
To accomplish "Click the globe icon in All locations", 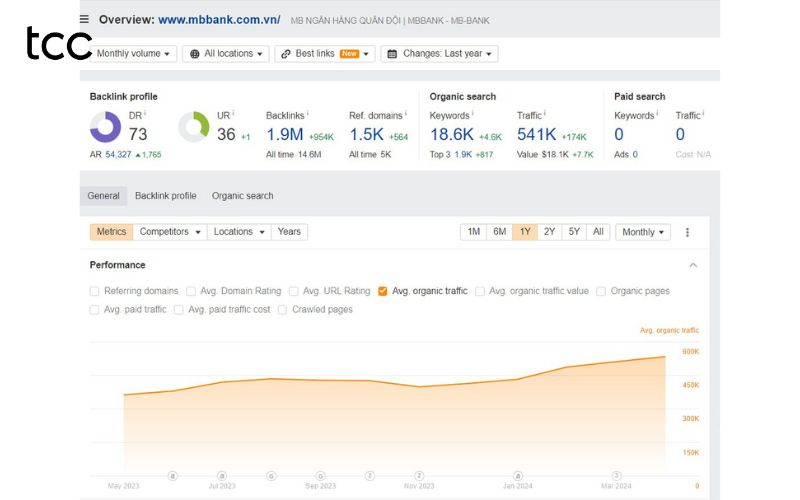I will click(194, 54).
